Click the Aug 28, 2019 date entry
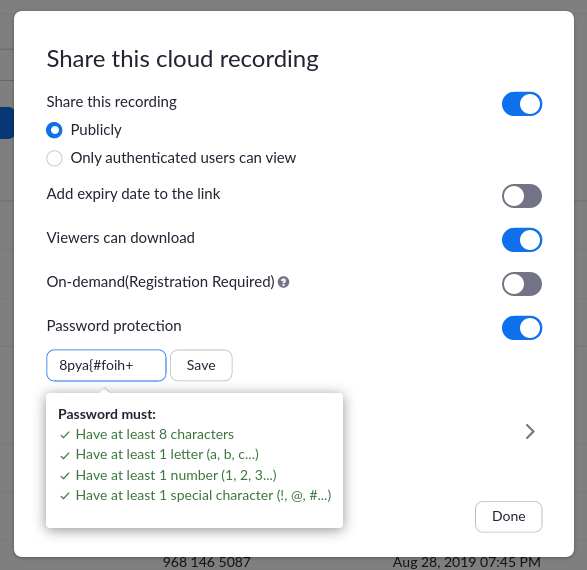587x570 pixels. (466, 563)
